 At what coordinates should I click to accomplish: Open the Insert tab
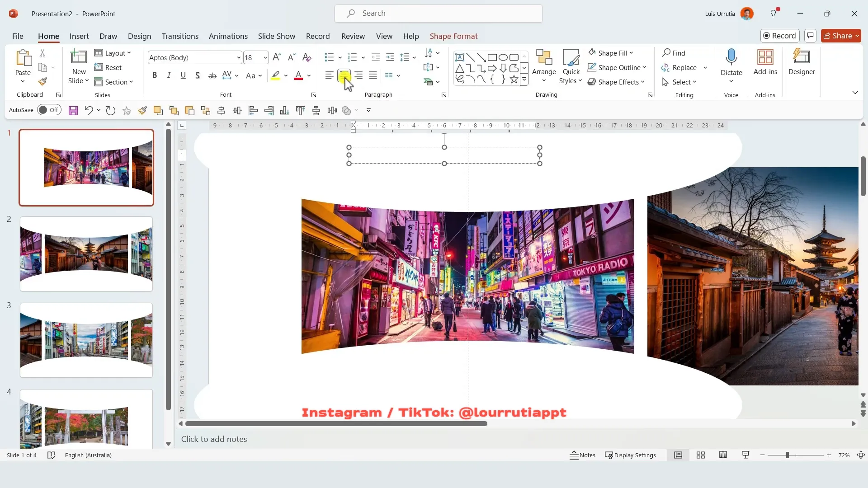click(x=79, y=36)
